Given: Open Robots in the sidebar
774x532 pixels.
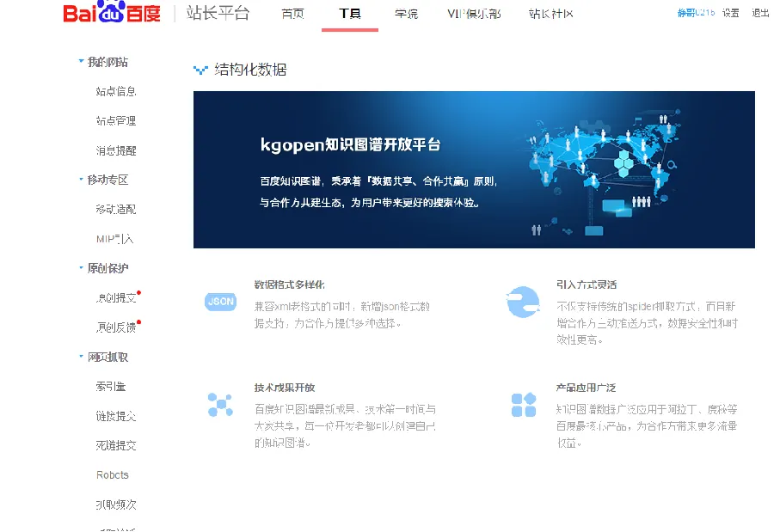Looking at the screenshot, I should click(x=113, y=474).
